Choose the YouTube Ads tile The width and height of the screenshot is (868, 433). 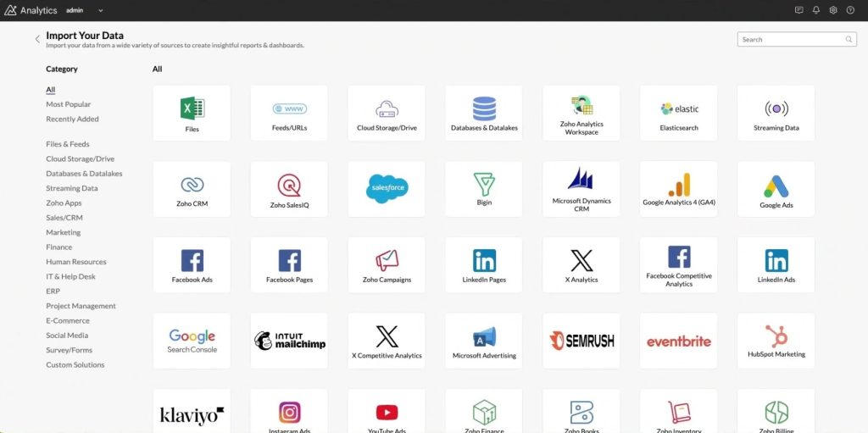(x=387, y=411)
